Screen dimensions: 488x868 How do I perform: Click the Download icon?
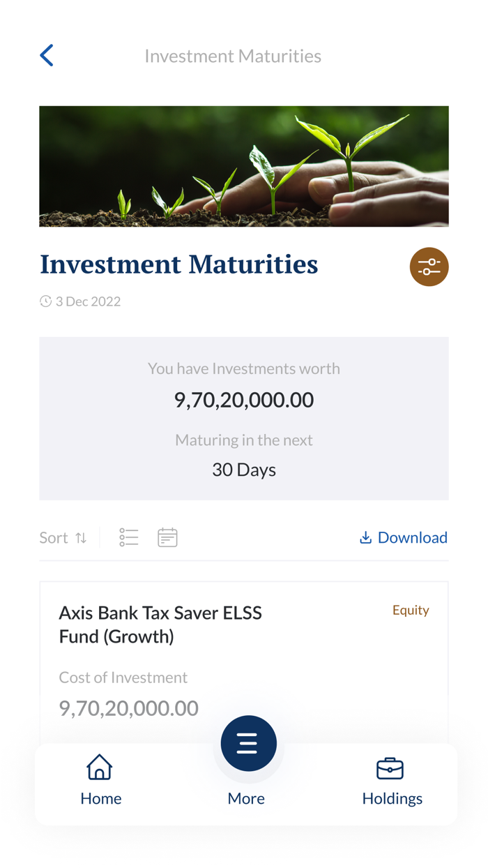click(x=365, y=537)
